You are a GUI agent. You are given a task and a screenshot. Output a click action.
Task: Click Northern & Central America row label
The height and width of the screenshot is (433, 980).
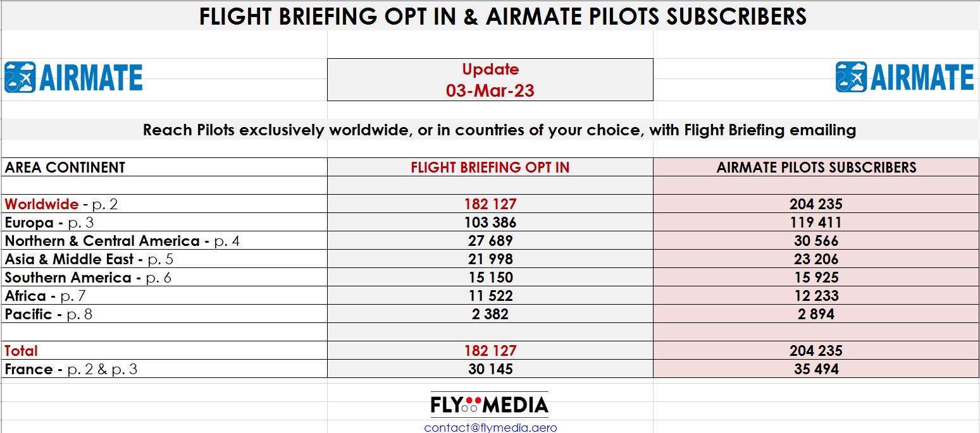122,241
